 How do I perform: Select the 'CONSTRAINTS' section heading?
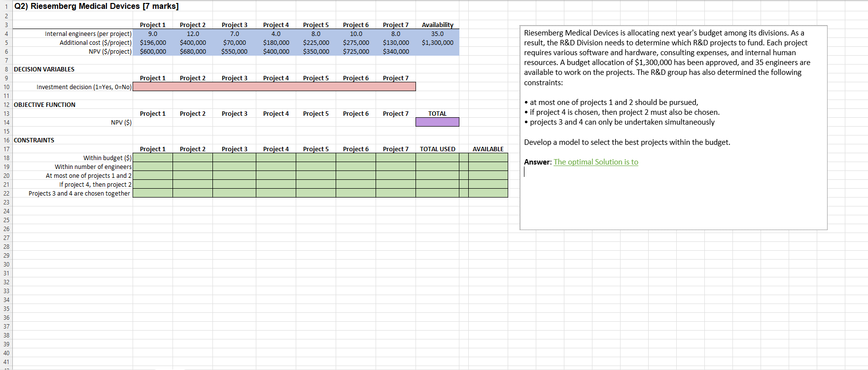coord(34,140)
